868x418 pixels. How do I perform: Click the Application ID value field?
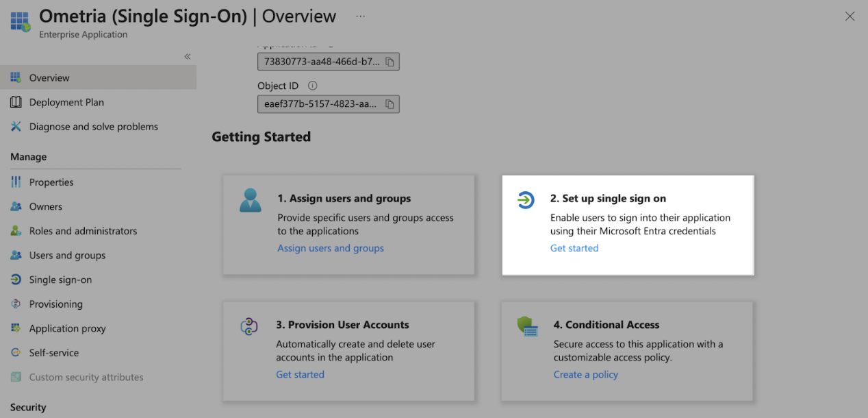[328, 62]
